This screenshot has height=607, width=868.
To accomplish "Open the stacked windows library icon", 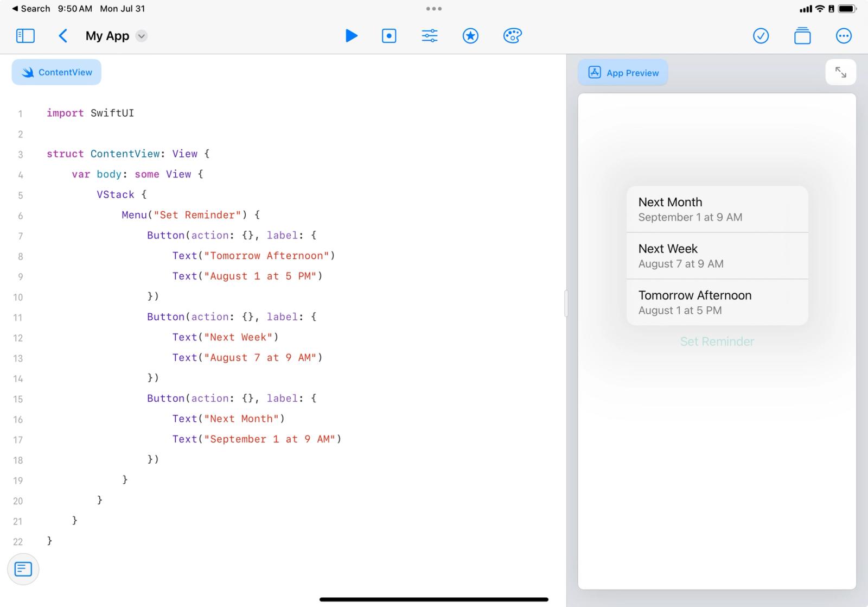I will coord(802,36).
